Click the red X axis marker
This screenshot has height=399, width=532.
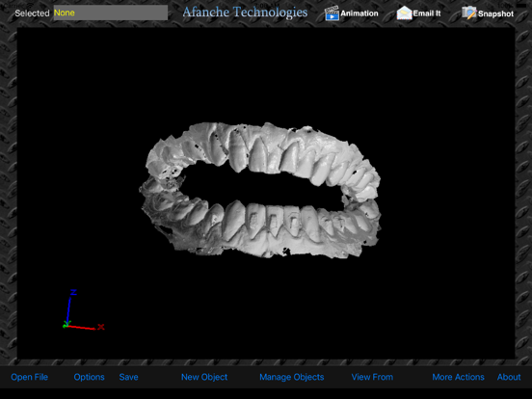pos(101,327)
